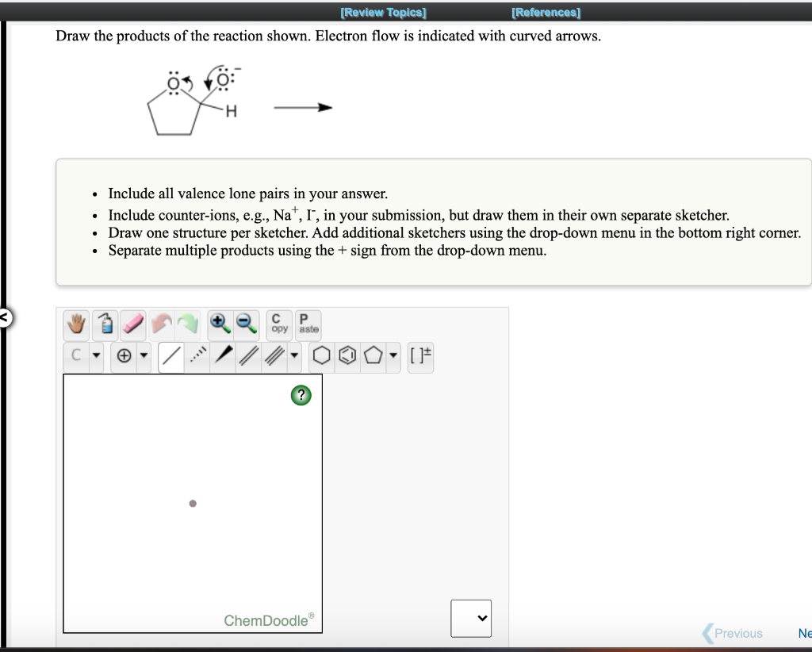Select the single bond drawing tool
Image resolution: width=812 pixels, height=652 pixels.
click(x=170, y=356)
